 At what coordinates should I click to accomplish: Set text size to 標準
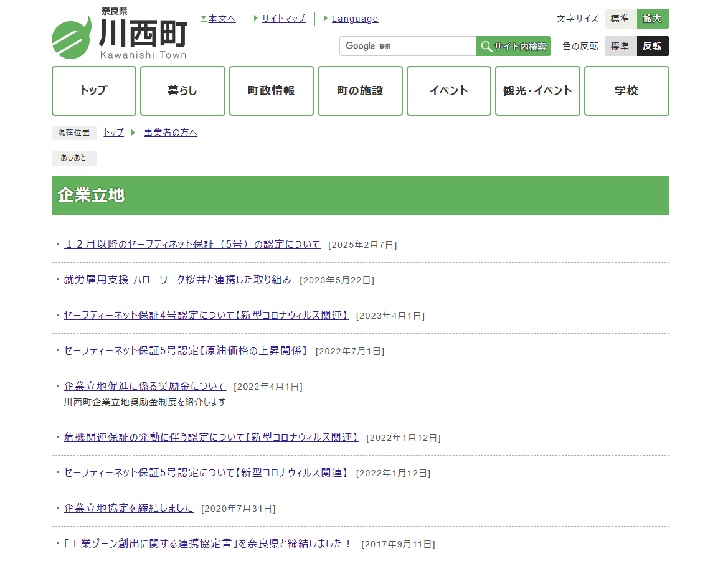[x=620, y=19]
